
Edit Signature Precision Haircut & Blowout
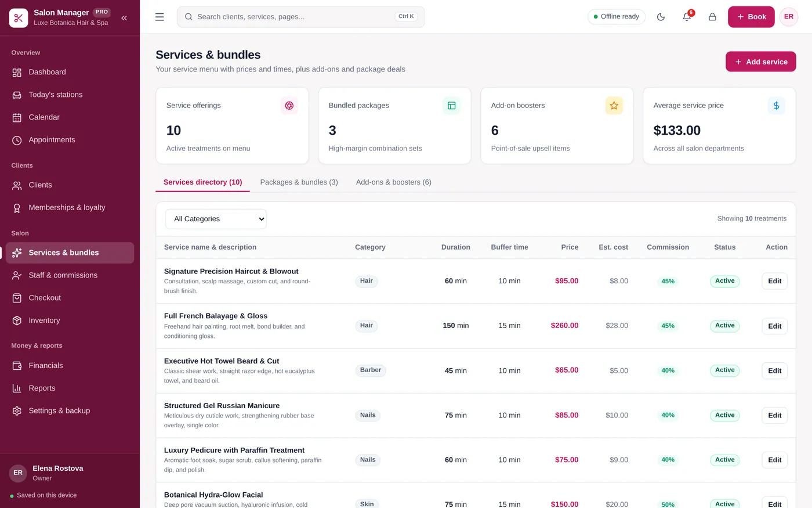[774, 281]
